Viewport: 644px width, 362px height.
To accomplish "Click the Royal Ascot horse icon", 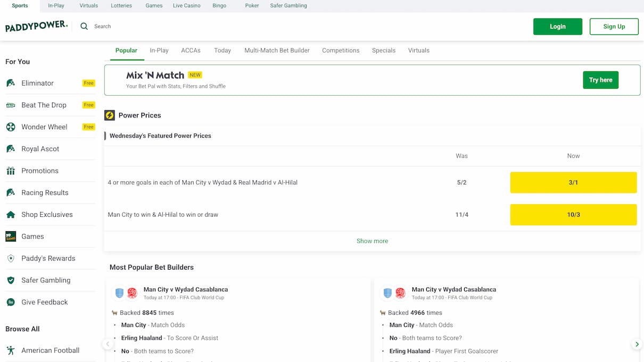I will pyautogui.click(x=11, y=149).
